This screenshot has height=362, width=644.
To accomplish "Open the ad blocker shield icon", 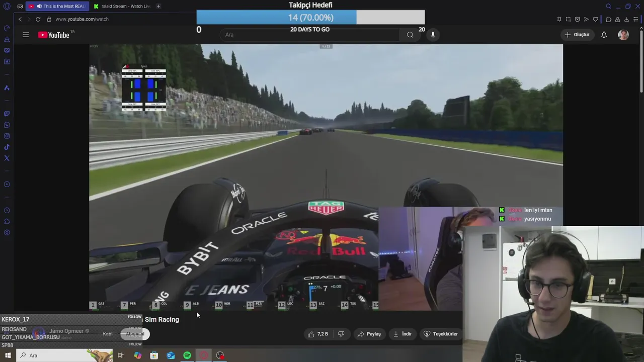I will 577,20.
